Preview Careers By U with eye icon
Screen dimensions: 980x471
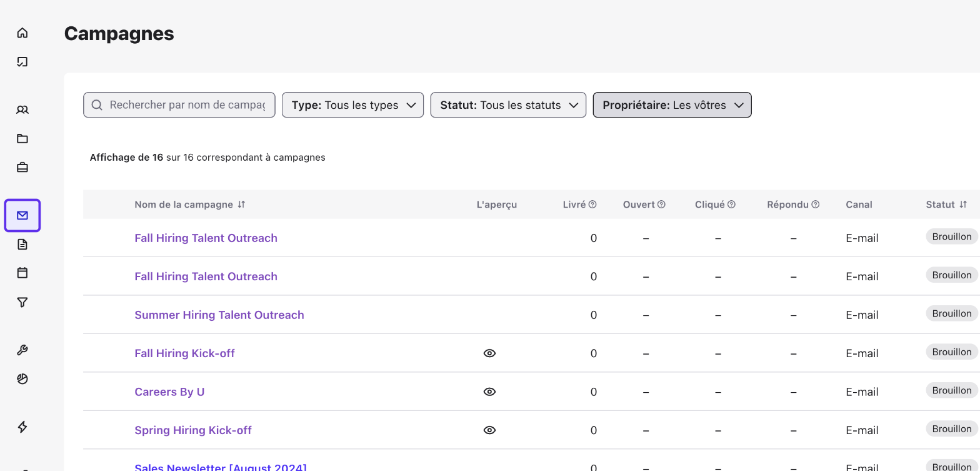(489, 392)
